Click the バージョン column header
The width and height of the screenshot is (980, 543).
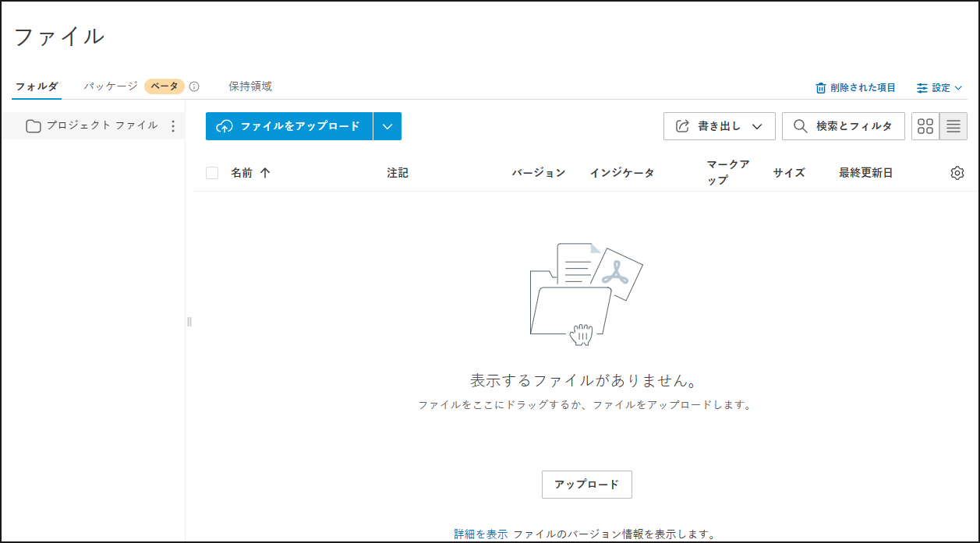539,173
